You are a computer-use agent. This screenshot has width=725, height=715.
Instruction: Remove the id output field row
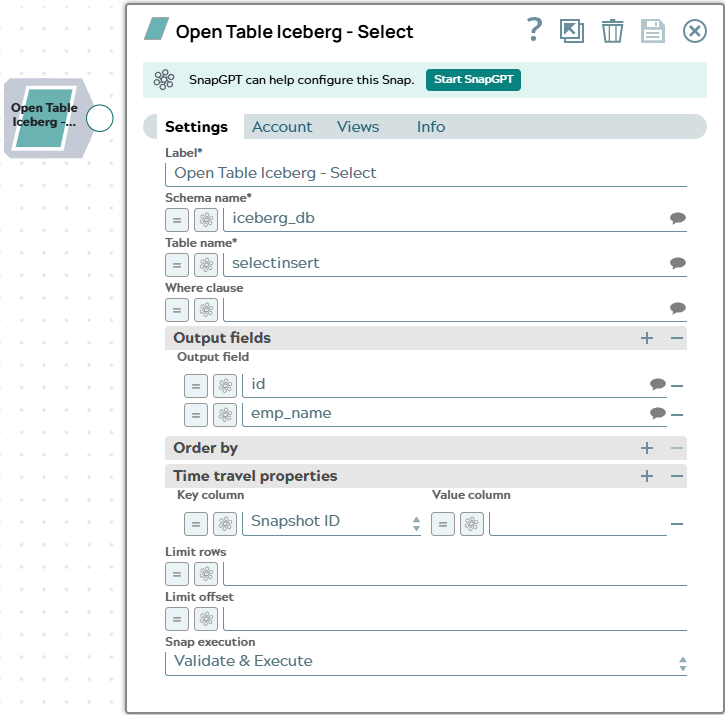pos(676,386)
